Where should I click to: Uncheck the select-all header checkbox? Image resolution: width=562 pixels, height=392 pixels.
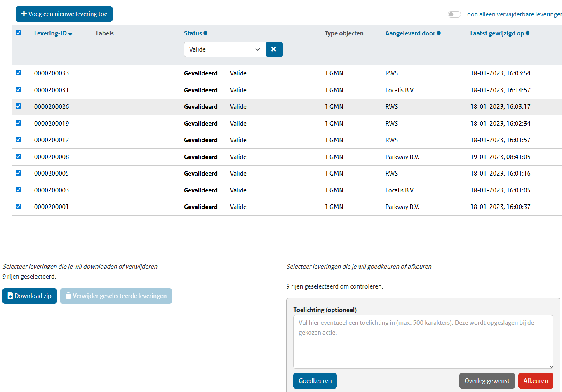18,33
